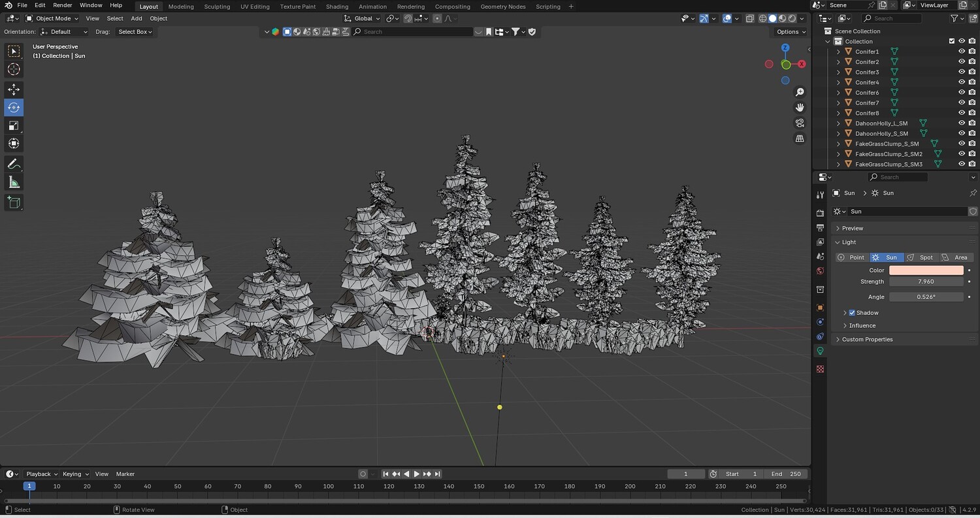
Task: Open the Drag Select Box dropdown
Action: point(135,31)
